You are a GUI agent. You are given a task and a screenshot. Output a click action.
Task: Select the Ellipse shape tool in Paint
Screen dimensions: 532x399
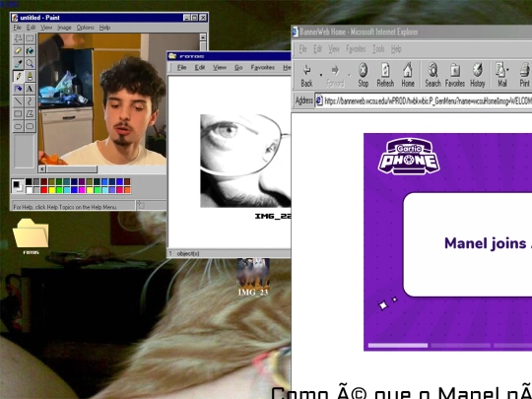[x=18, y=126]
